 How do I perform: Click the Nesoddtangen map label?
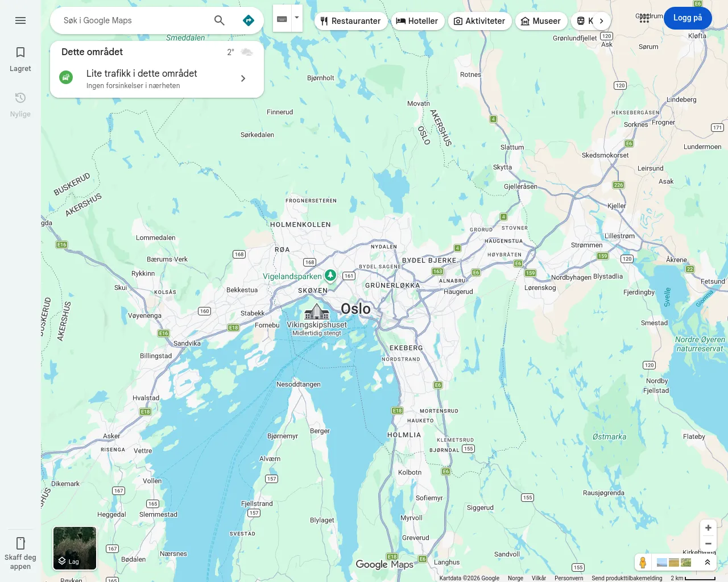[x=299, y=384]
